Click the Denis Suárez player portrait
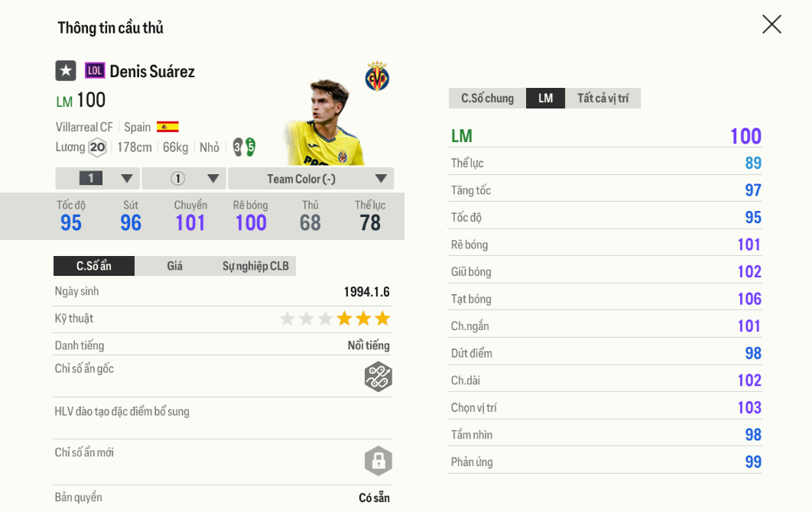This screenshot has height=512, width=812. pyautogui.click(x=323, y=122)
